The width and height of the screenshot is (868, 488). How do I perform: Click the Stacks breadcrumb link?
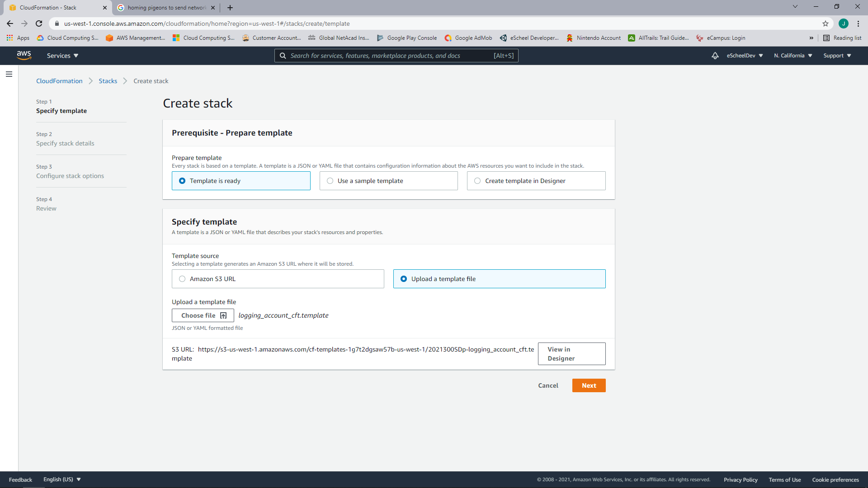108,80
